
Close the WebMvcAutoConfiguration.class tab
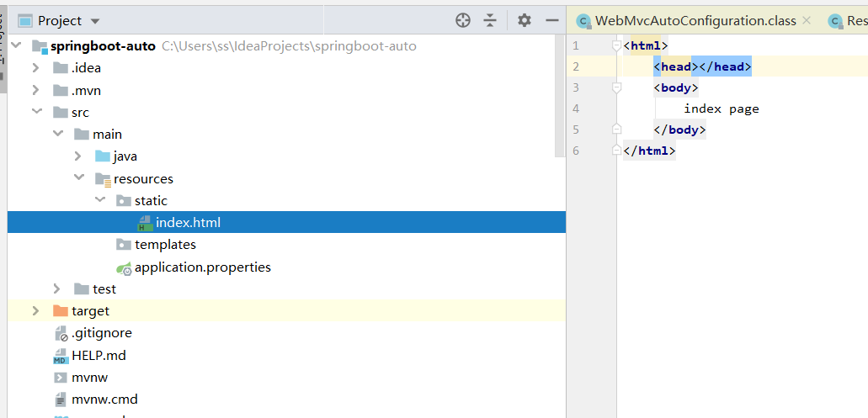click(807, 20)
